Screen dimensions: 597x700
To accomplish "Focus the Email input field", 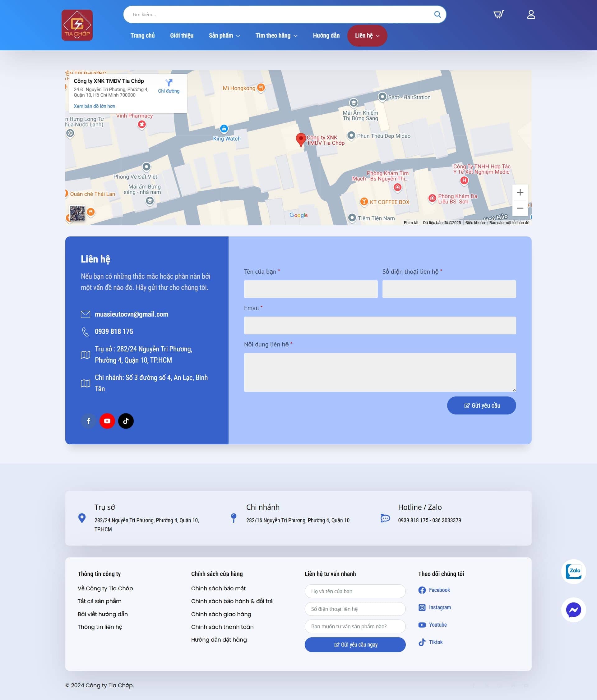I will [x=380, y=325].
